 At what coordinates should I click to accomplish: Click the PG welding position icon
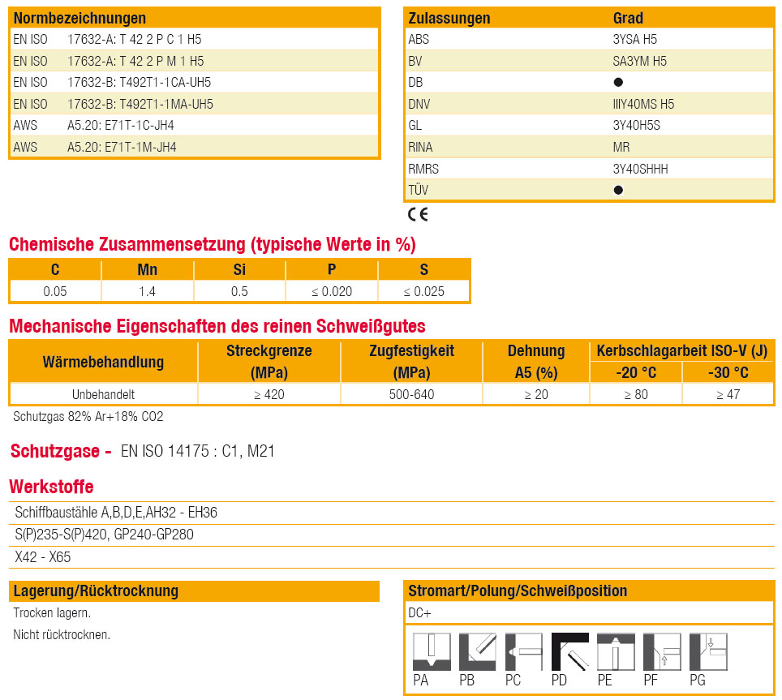tap(707, 652)
